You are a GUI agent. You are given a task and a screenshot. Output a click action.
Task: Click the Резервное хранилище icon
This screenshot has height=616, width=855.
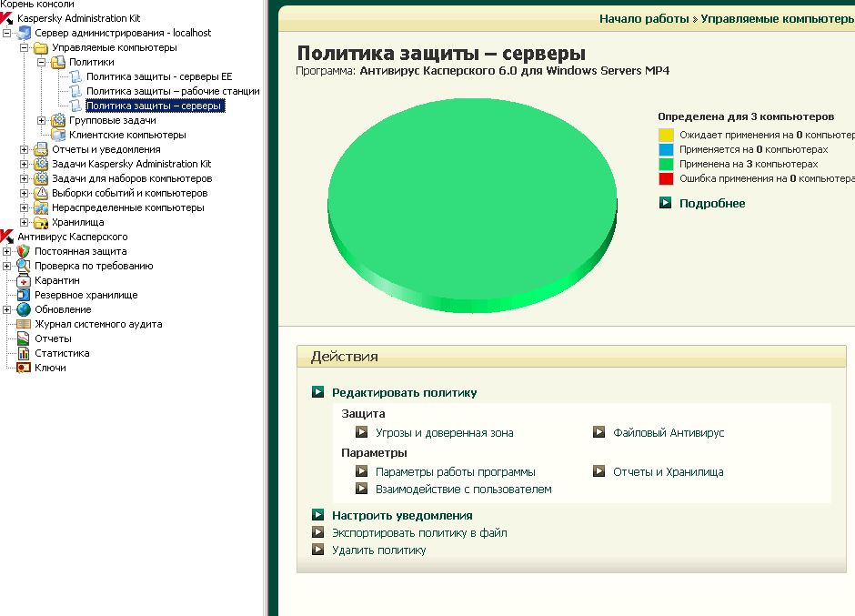click(24, 295)
